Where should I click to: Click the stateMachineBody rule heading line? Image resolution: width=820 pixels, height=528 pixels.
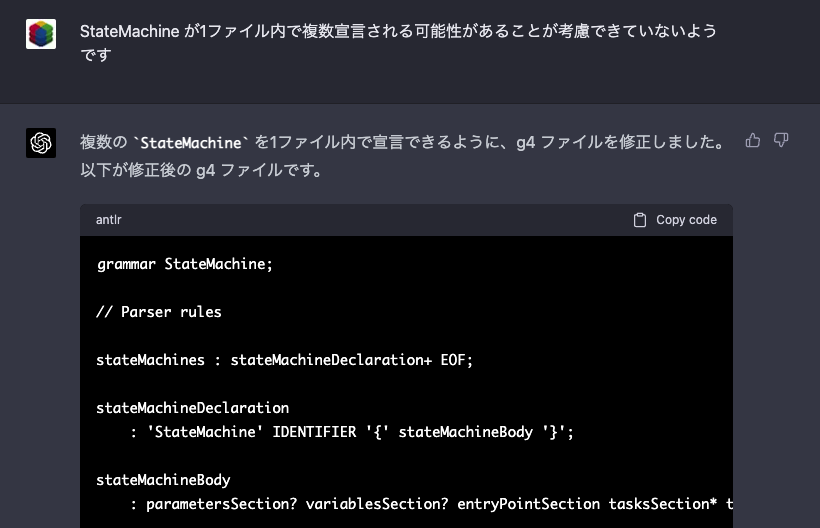(x=163, y=480)
